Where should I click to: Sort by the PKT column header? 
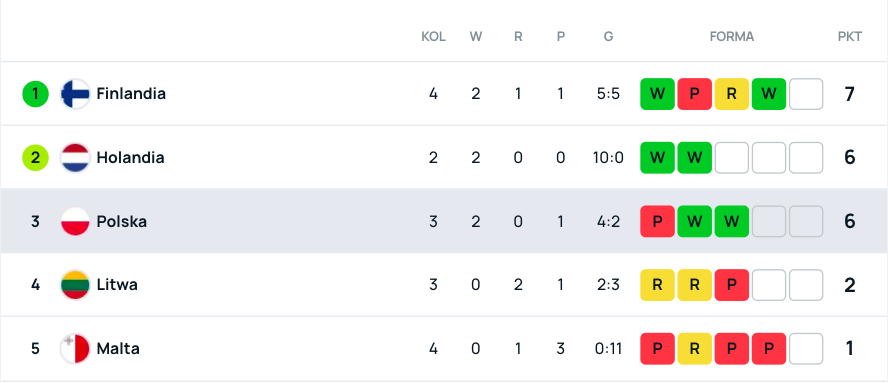pyautogui.click(x=849, y=37)
